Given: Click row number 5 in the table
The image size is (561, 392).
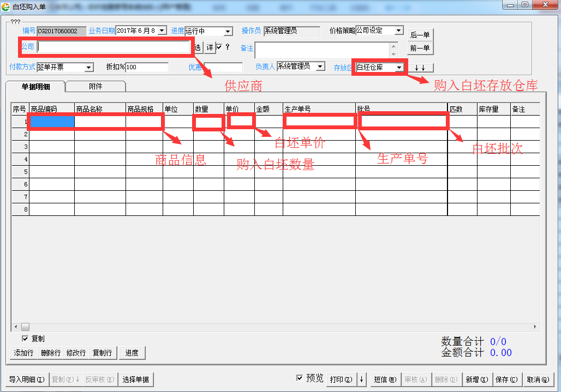Looking at the screenshot, I should coord(20,172).
